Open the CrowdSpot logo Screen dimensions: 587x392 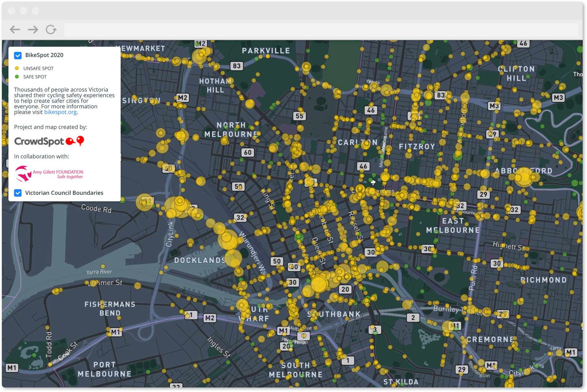click(x=49, y=141)
